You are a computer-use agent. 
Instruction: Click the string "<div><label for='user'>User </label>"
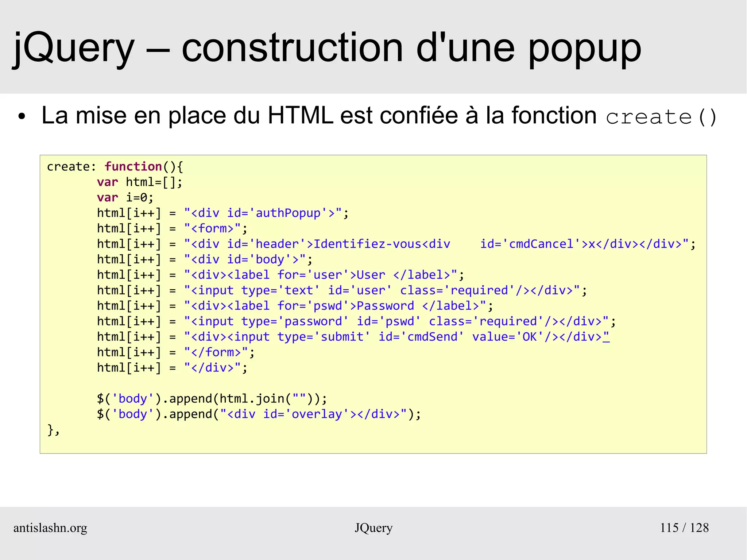321,275
